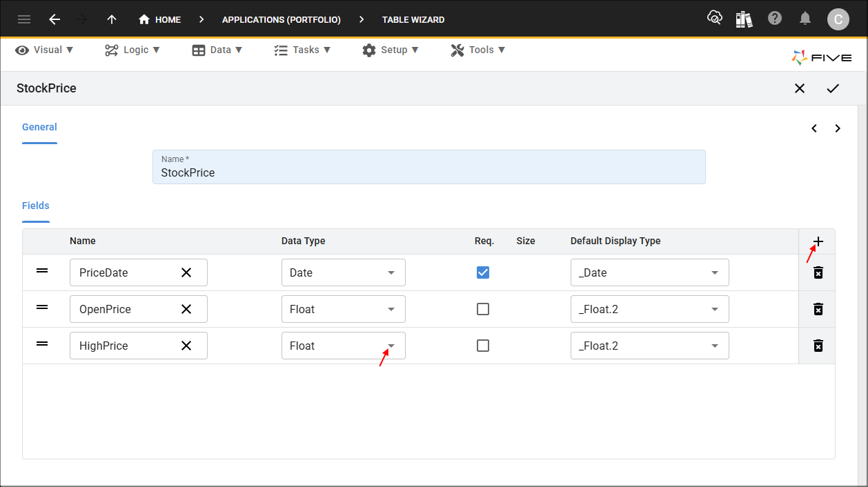Open the documentation books icon
Screen dimensions: 868x487
tap(744, 19)
